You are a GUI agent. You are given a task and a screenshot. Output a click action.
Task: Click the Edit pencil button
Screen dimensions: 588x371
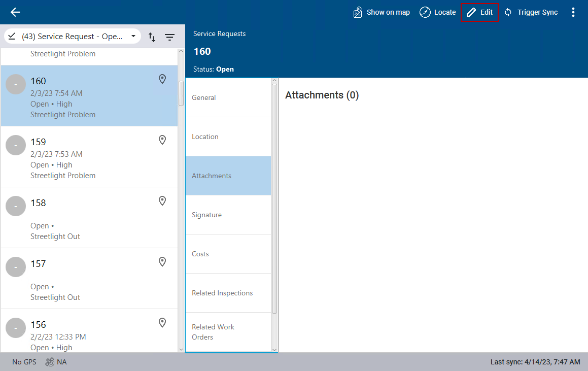coord(479,12)
